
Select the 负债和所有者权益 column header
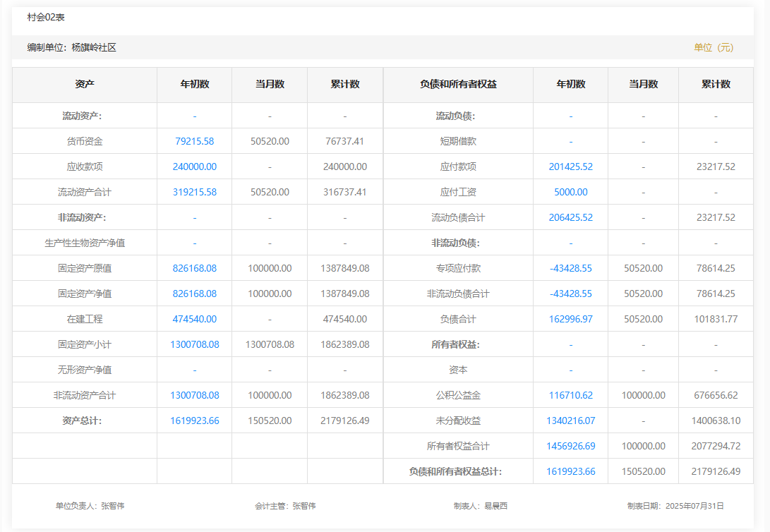coord(458,84)
